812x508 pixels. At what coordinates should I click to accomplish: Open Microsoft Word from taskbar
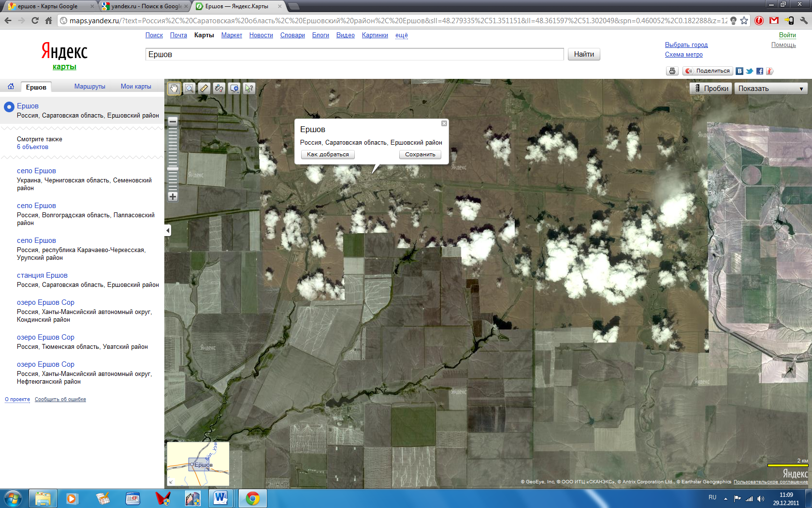point(220,498)
